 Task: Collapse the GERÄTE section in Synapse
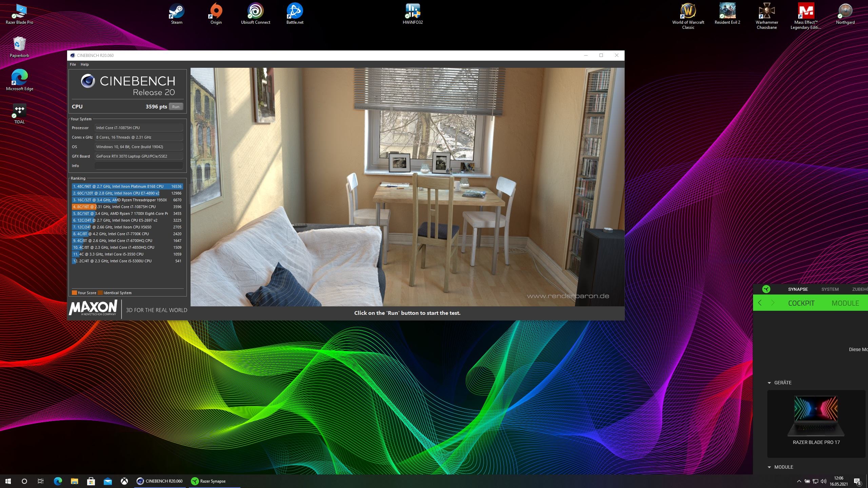click(x=769, y=383)
